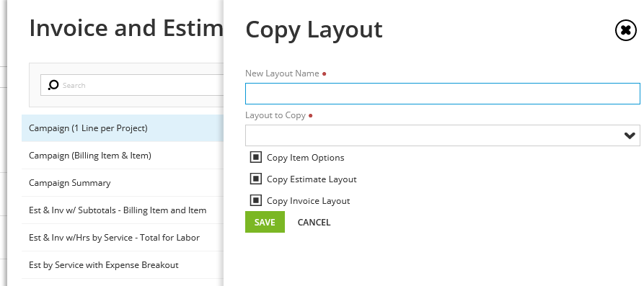Screen dimensions: 644x286
Task: Focus the New Layout Name field
Action: tap(442, 94)
